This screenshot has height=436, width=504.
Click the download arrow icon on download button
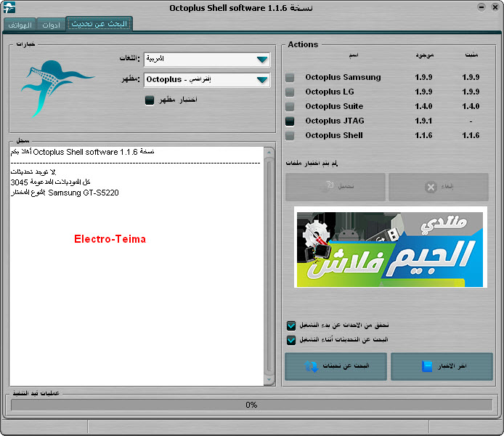point(328,186)
